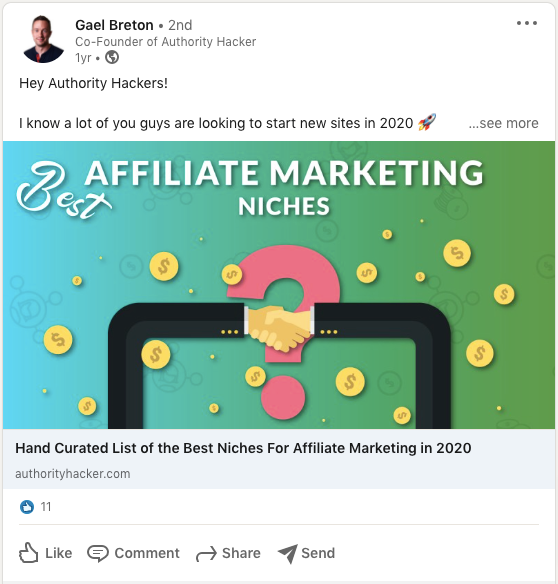Visit the authorityhacker.com source link
This screenshot has height=584, width=558.
(x=73, y=474)
